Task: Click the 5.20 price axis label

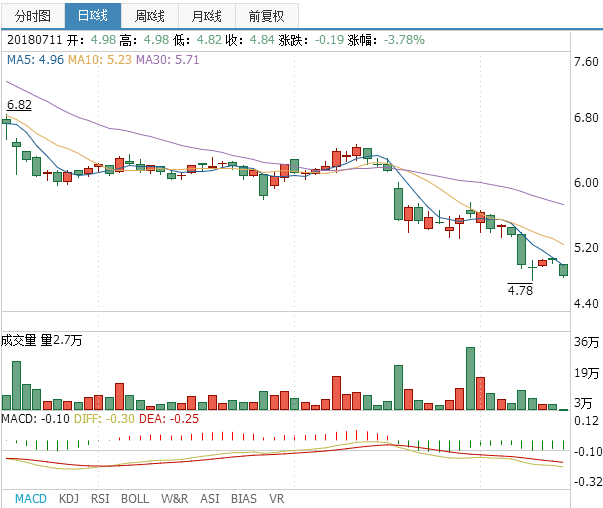Action: click(x=586, y=248)
